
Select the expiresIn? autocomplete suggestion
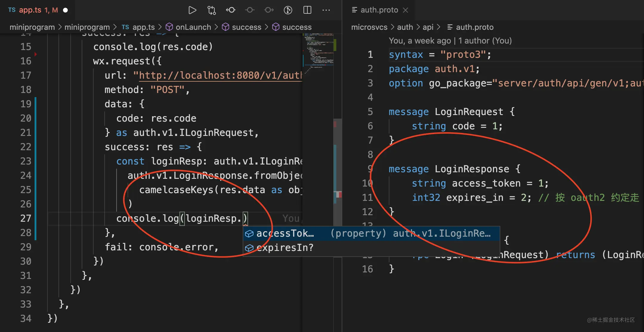click(x=371, y=248)
